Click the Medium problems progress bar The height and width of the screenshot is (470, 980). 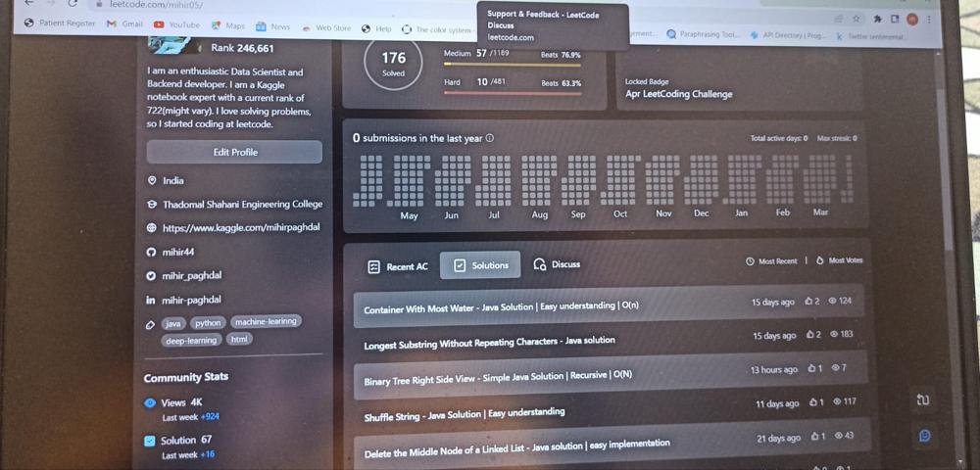512,65
